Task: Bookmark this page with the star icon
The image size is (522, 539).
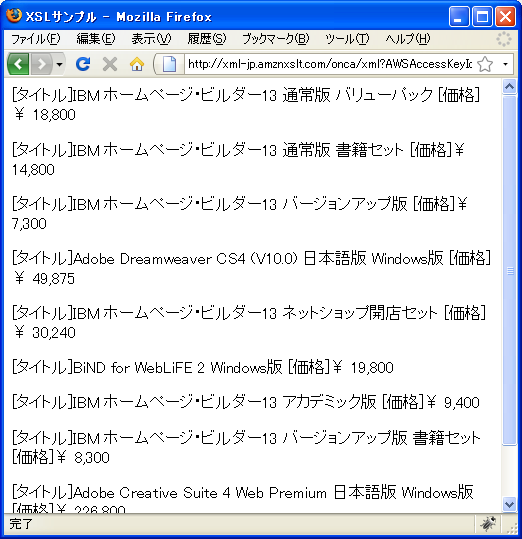Action: [485, 64]
